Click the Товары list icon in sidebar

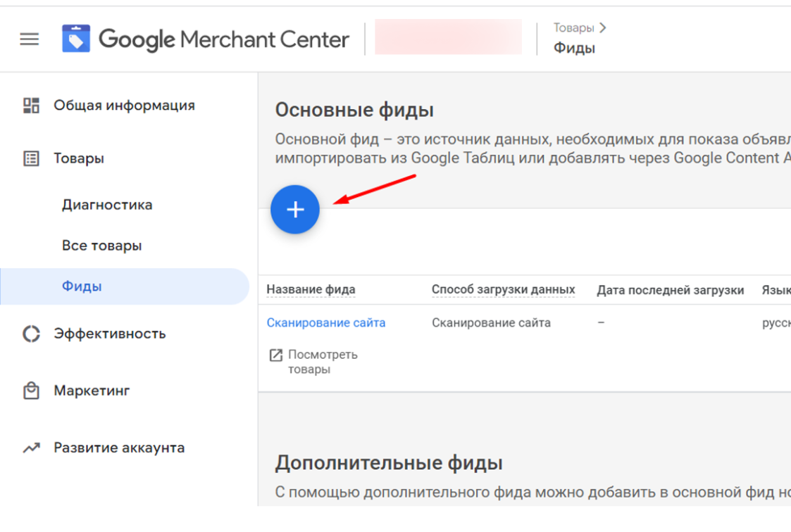tap(31, 158)
